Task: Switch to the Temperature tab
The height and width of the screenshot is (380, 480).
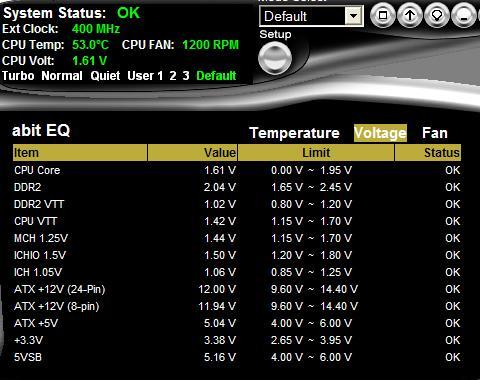Action: 295,133
